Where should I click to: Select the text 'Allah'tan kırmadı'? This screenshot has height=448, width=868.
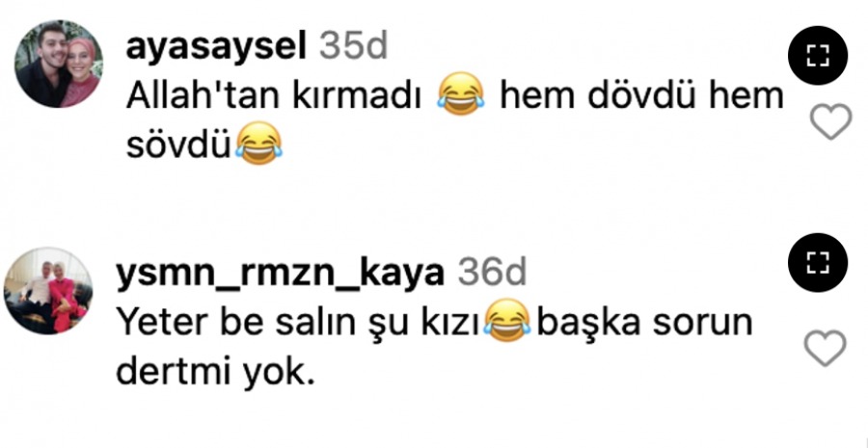pos(275,96)
